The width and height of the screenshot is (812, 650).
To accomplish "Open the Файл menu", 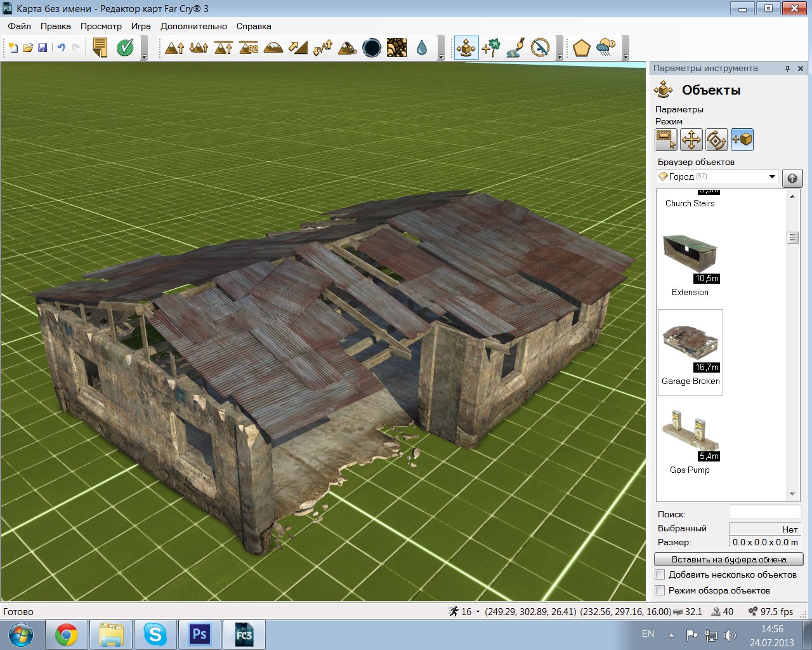I will tap(20, 26).
